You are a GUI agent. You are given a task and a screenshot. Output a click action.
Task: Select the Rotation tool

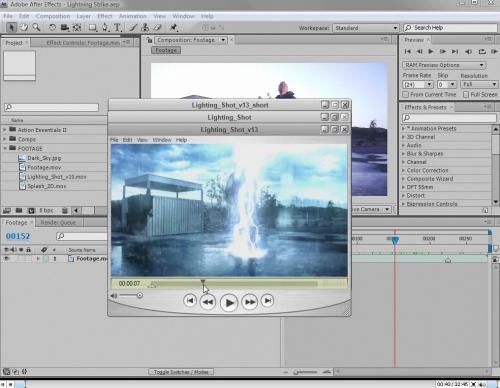(52, 27)
